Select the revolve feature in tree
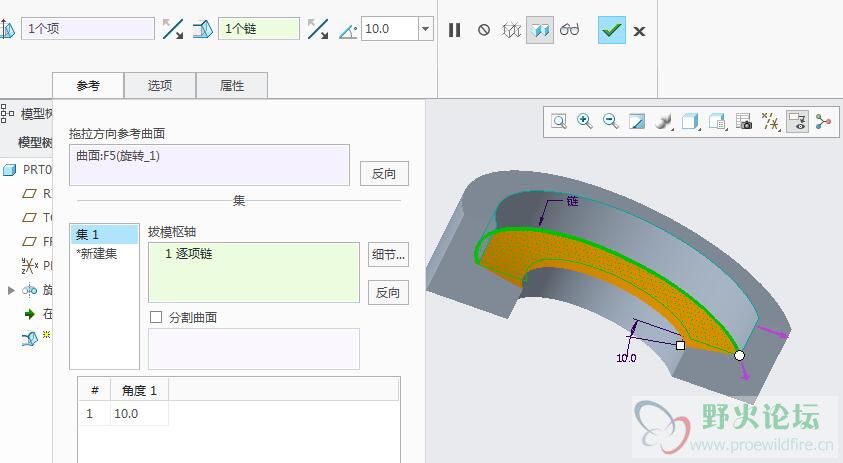843x463 pixels. point(37,290)
